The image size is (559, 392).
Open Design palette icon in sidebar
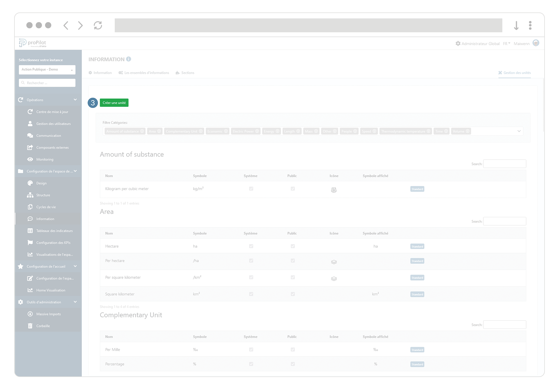point(30,183)
